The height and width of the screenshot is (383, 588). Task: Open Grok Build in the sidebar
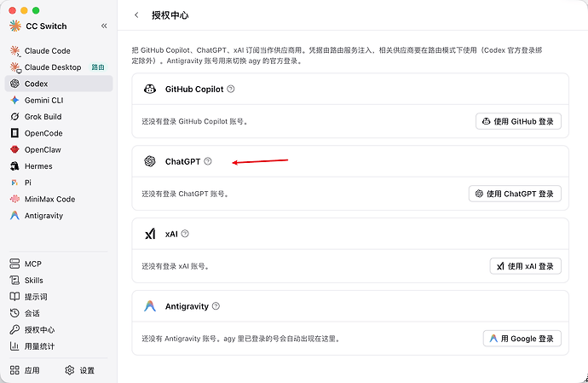(59, 117)
